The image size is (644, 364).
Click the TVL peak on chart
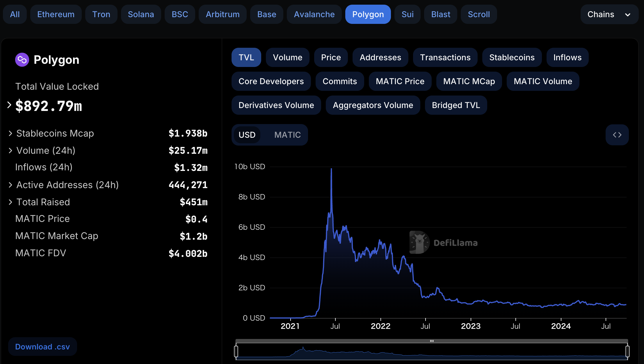[x=331, y=169]
